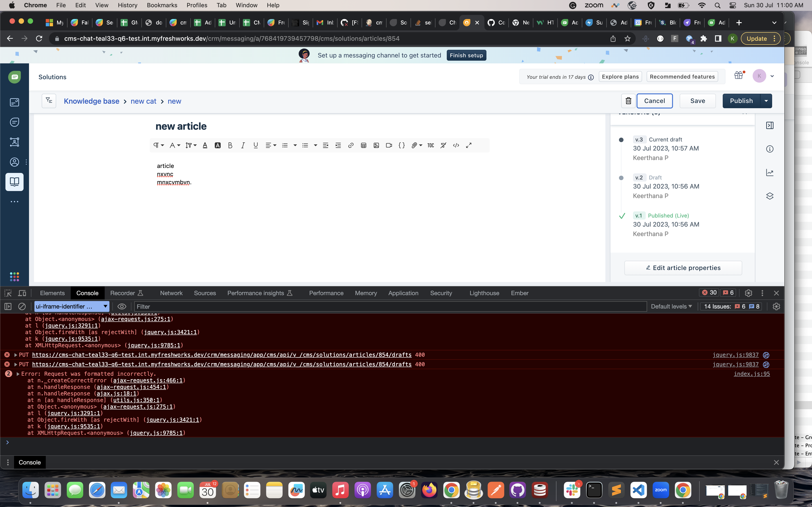This screenshot has height=507, width=812.
Task: Click the Save button
Action: [697, 101]
